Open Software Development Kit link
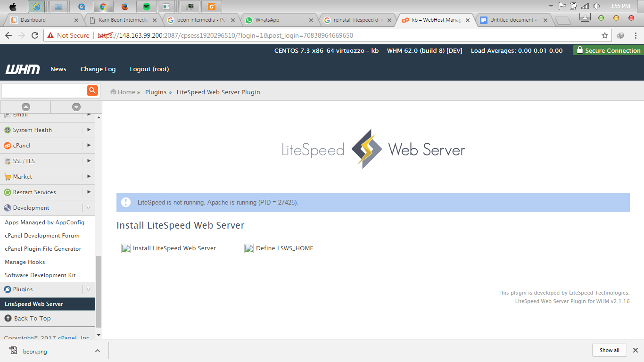Viewport: 644px width, 362px height. [40, 275]
